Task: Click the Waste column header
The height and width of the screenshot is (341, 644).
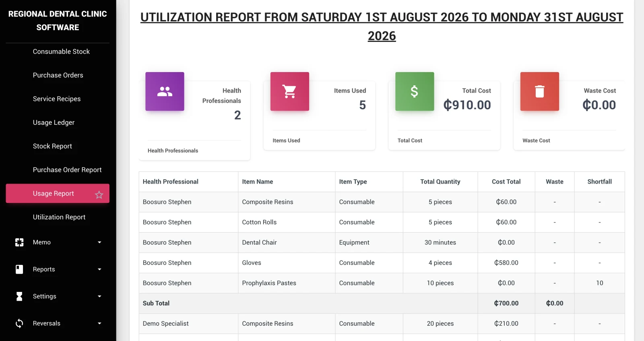Action: pyautogui.click(x=555, y=182)
